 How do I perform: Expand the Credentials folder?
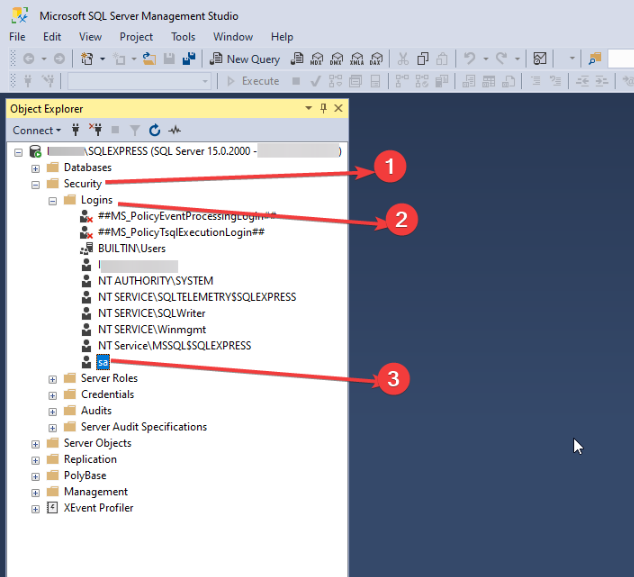pyautogui.click(x=53, y=395)
